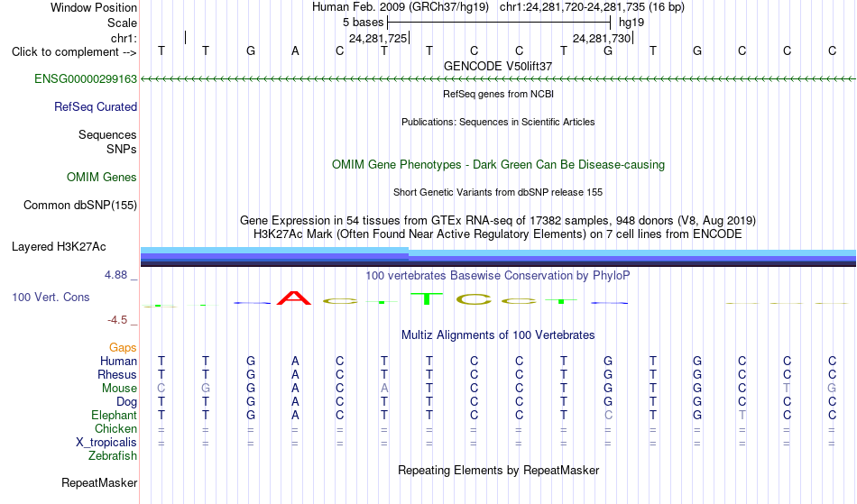Click the large olive C conservation letter
Viewport: 857px width, 504px height.
(474, 299)
